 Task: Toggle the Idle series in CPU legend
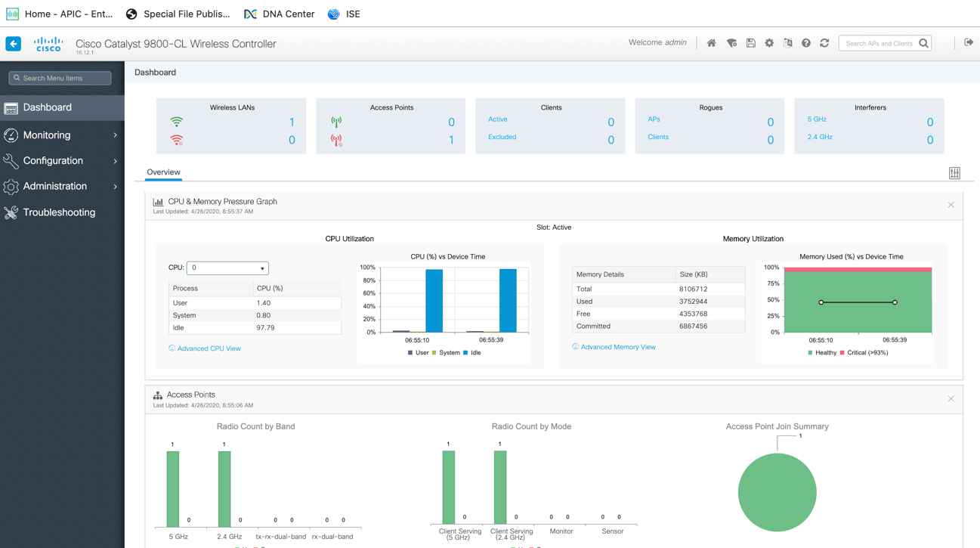tap(471, 352)
